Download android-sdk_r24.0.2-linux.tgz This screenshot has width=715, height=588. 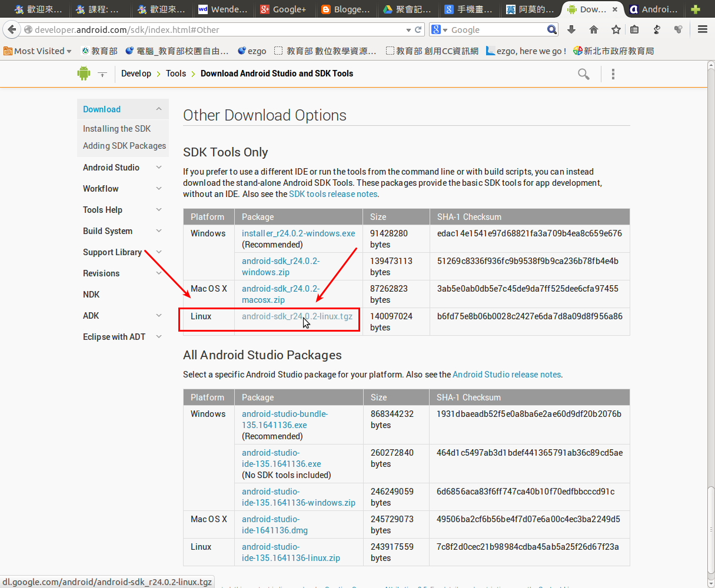(297, 316)
